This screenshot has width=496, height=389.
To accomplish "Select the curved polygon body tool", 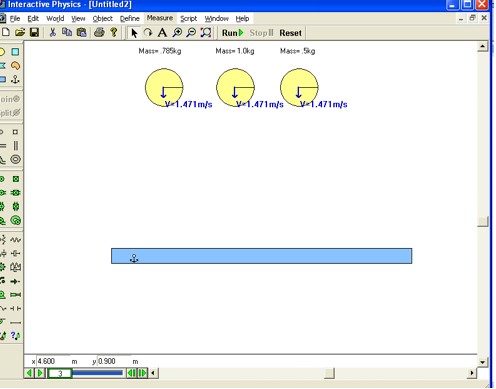I will (x=15, y=66).
